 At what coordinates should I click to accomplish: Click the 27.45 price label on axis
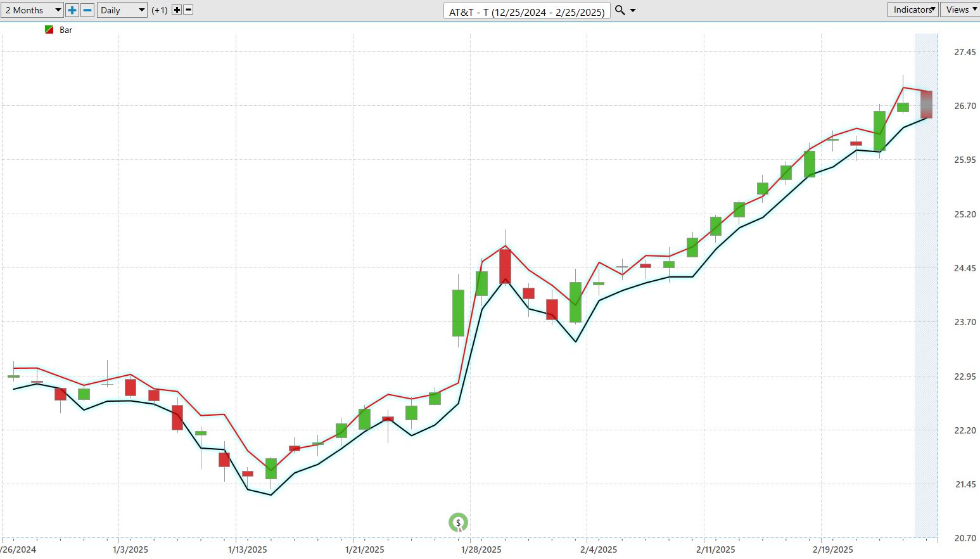(x=965, y=52)
